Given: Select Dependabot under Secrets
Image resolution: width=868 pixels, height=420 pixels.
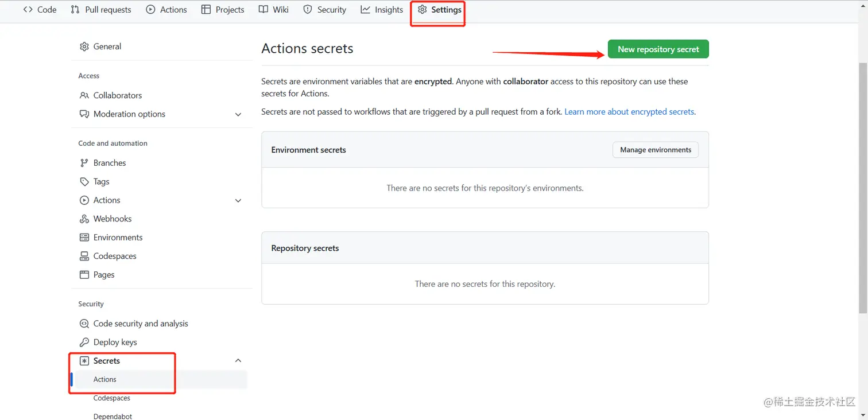Looking at the screenshot, I should click(113, 416).
